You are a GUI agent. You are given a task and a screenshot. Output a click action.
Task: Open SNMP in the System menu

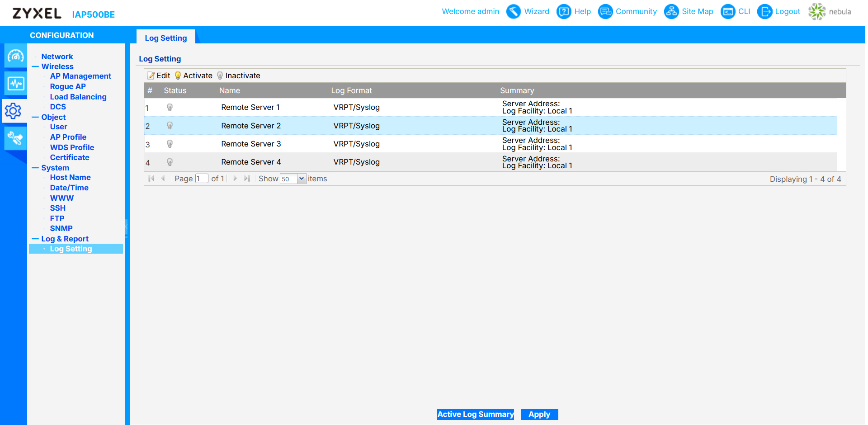61,228
